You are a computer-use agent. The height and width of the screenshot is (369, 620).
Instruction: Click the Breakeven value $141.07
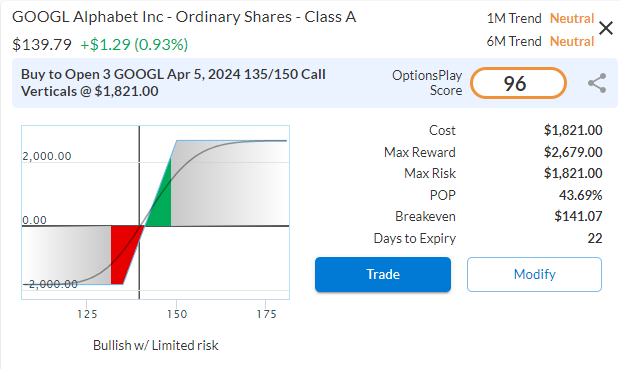click(578, 216)
